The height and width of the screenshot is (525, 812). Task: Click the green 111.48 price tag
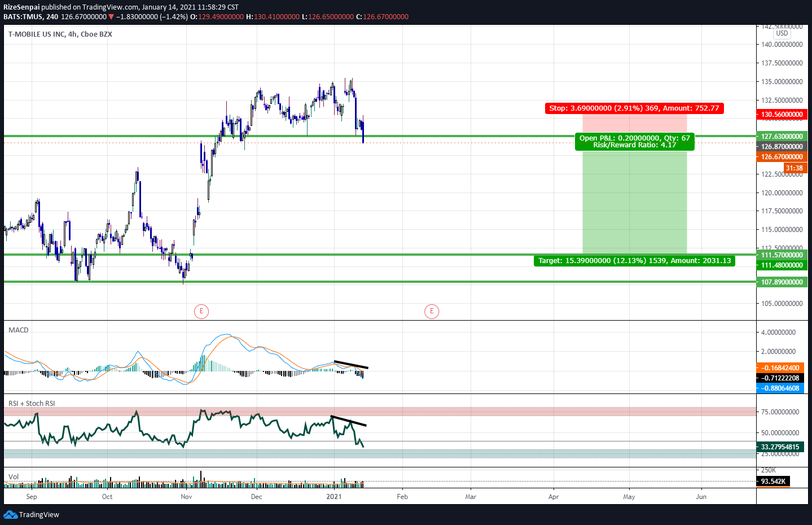click(x=782, y=265)
